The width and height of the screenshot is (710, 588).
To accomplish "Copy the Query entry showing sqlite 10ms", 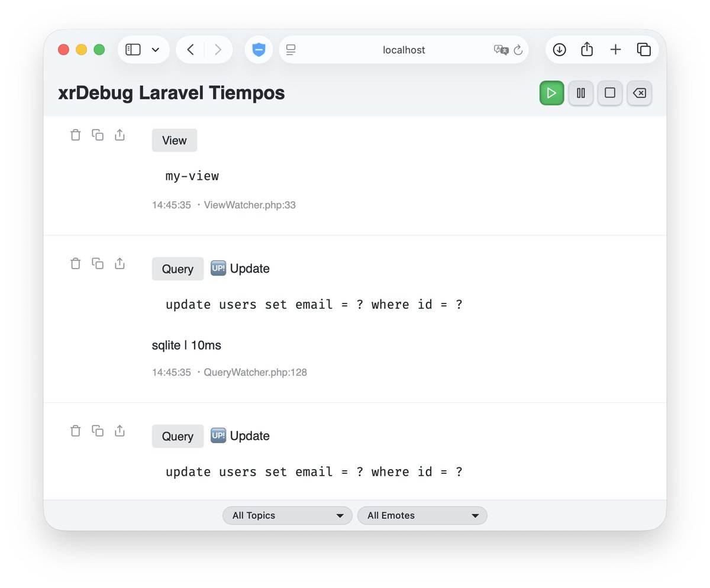I will coord(98,263).
